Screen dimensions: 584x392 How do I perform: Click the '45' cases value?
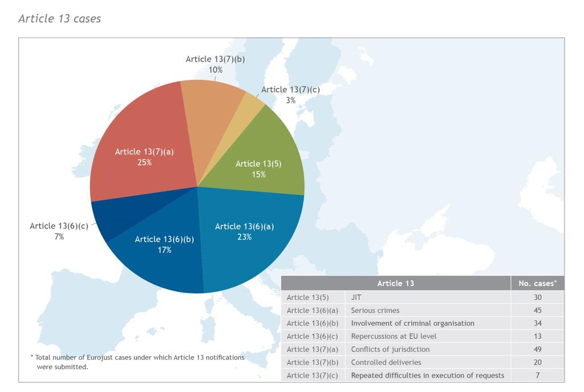(537, 310)
